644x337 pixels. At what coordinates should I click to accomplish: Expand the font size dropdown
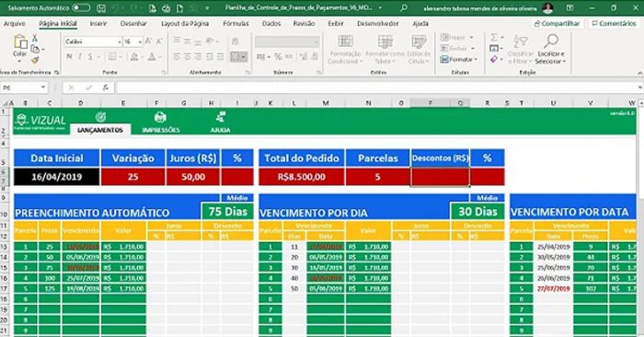pyautogui.click(x=140, y=42)
